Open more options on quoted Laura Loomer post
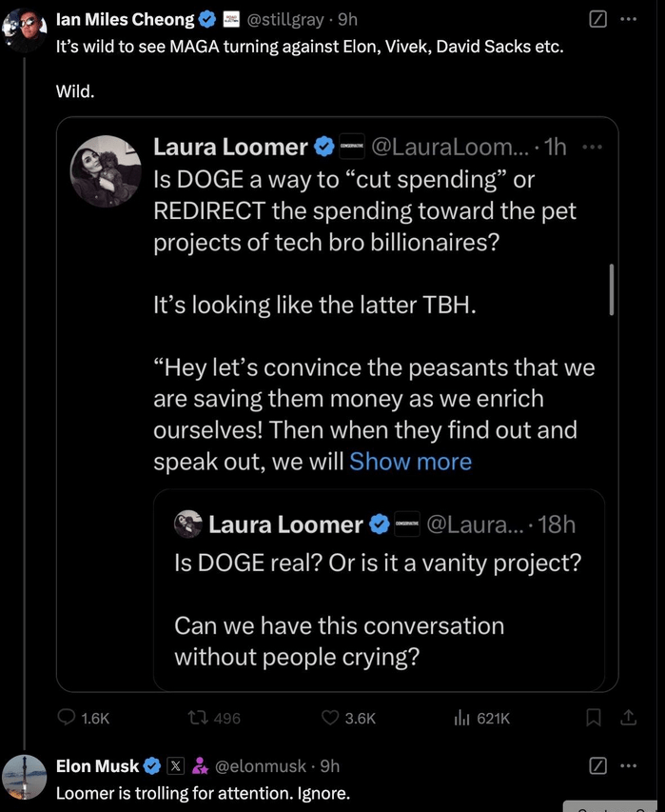 (592, 147)
